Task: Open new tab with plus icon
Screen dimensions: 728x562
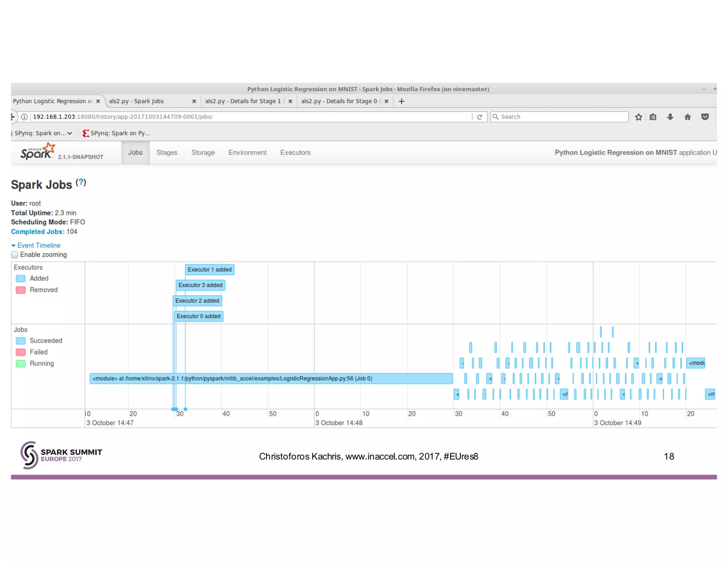Action: click(401, 101)
